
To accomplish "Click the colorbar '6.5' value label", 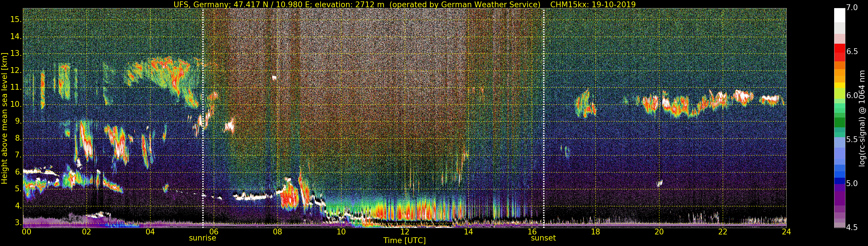I will coord(852,52).
